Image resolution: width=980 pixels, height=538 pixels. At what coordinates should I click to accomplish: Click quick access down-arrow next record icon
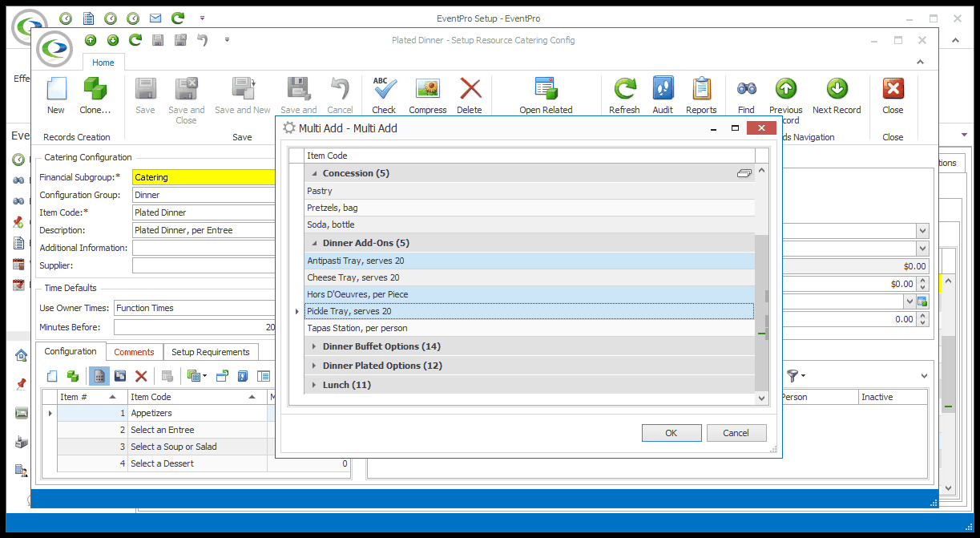113,40
